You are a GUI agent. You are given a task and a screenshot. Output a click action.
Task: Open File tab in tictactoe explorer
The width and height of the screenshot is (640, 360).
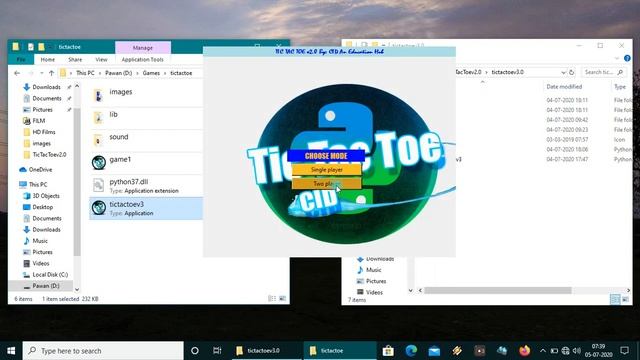[x=21, y=60]
